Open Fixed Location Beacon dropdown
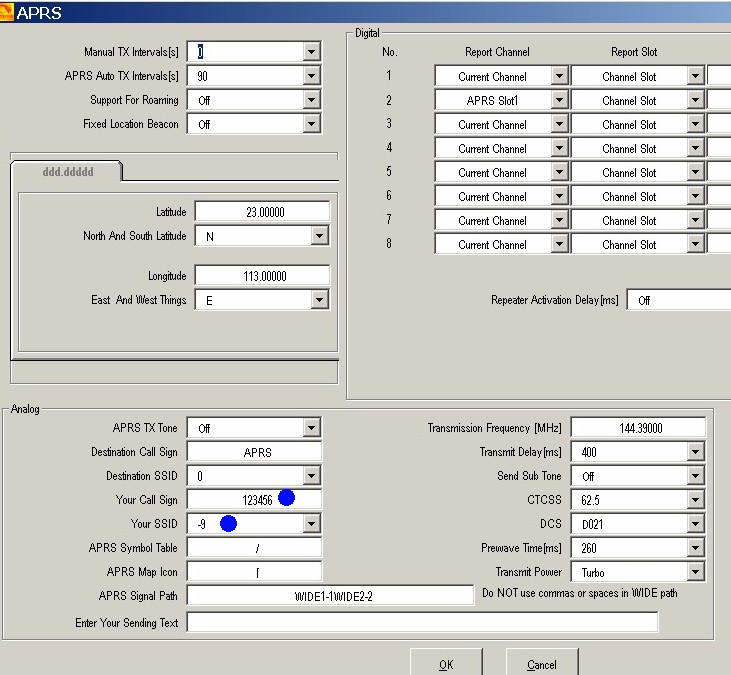This screenshot has height=675, width=731. (311, 124)
